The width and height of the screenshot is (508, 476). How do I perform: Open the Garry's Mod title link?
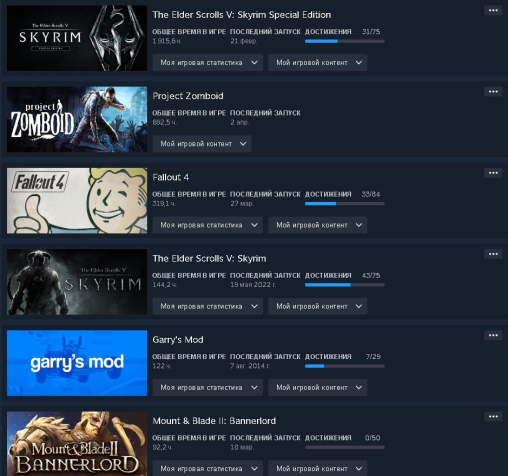(x=178, y=340)
